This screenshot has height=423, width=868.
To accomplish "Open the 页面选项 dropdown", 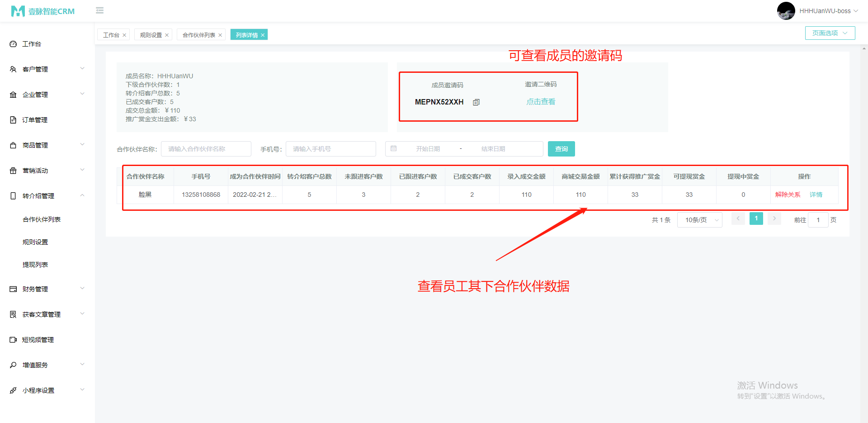I will click(x=830, y=33).
